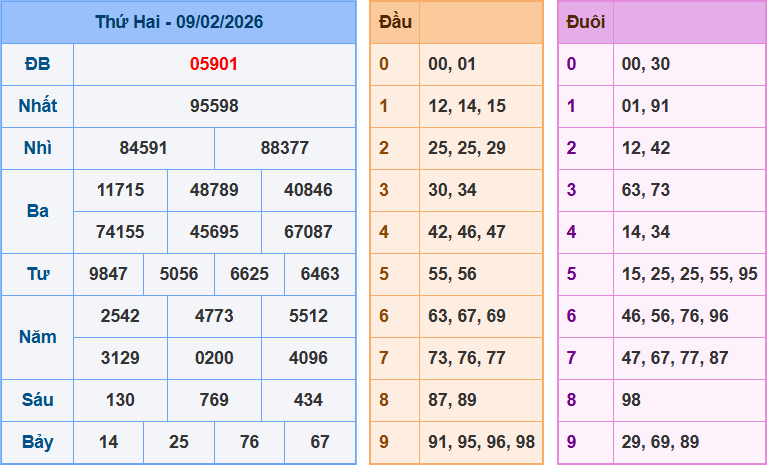
Task: Select third prize number 11715
Action: (x=120, y=190)
